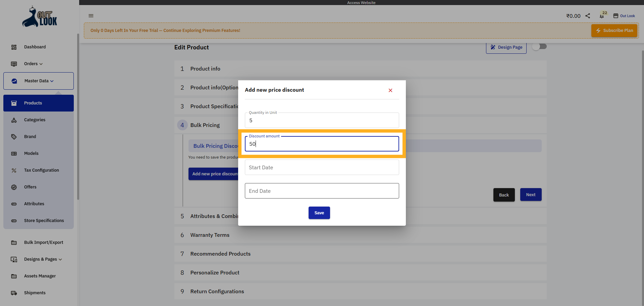Toggle the switch next to Design Page

click(x=539, y=46)
